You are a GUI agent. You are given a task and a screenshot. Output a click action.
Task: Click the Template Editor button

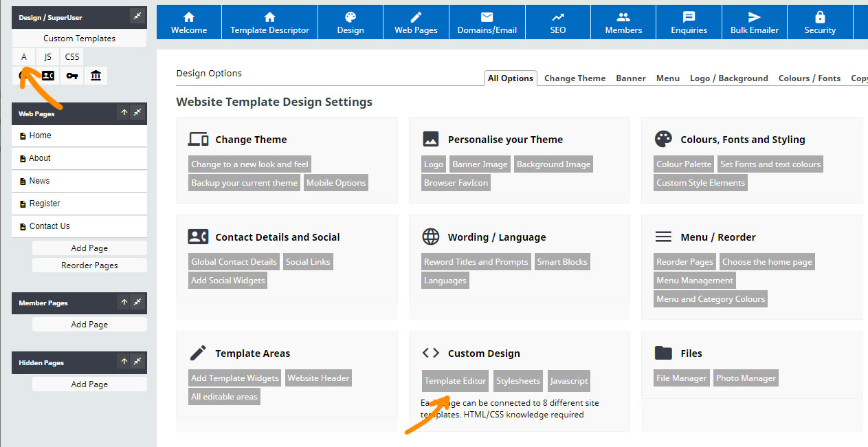click(455, 381)
